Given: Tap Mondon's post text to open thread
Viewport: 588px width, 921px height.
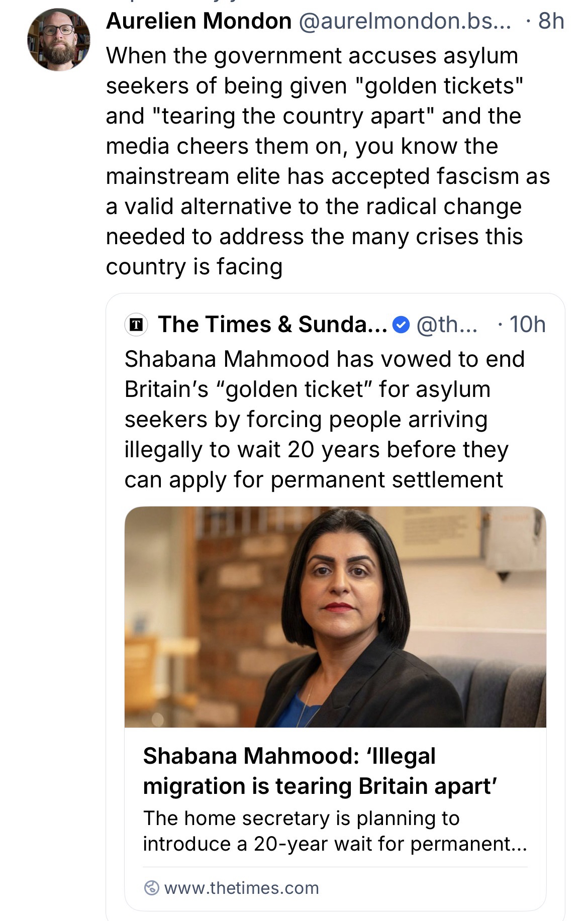Looking at the screenshot, I should click(x=327, y=161).
